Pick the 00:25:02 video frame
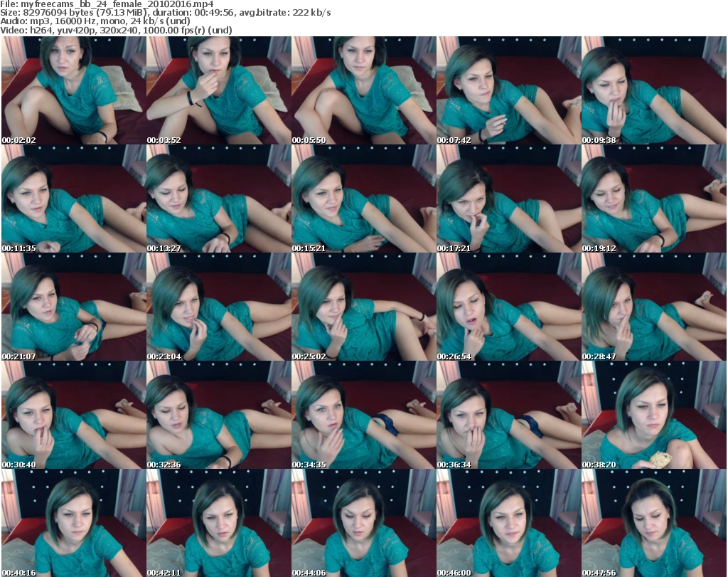The width and height of the screenshot is (728, 577). pos(364,307)
